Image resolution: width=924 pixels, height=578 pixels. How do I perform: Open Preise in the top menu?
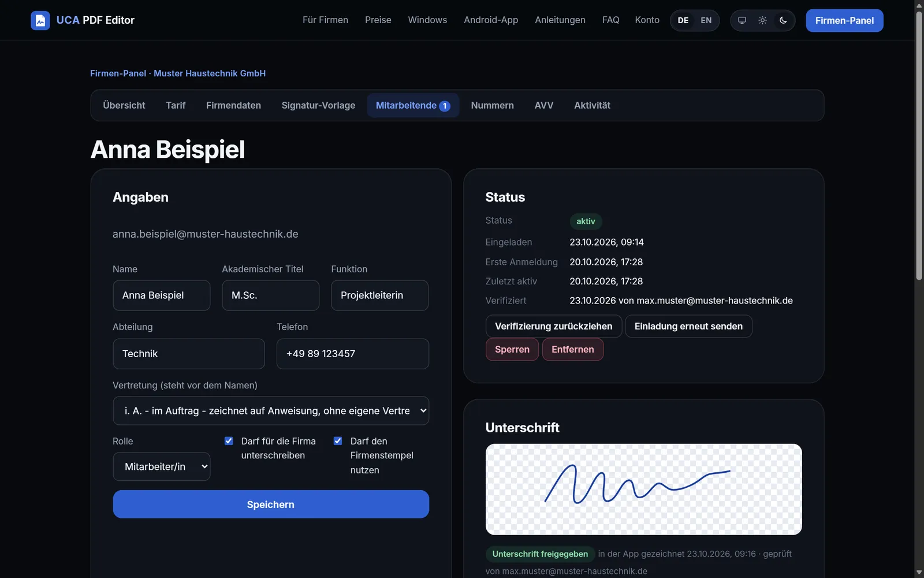click(378, 20)
